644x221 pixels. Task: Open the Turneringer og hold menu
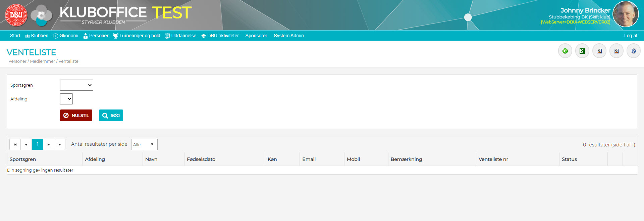click(x=137, y=36)
